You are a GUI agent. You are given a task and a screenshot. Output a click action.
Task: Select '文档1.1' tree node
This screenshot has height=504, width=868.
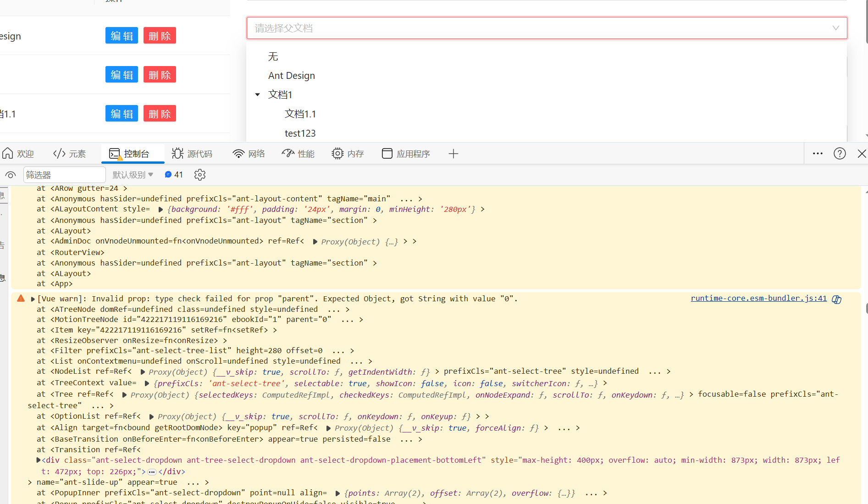(x=300, y=114)
